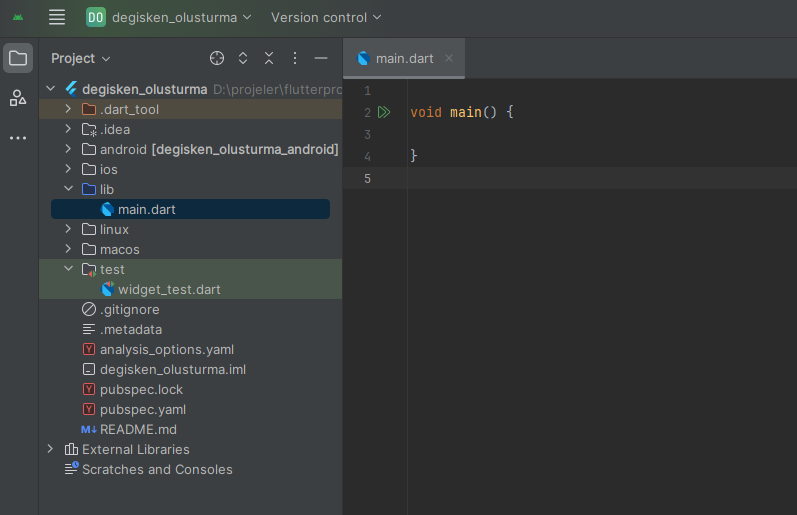Expand the macos folder
Viewport: 797px width, 515px height.
point(68,249)
